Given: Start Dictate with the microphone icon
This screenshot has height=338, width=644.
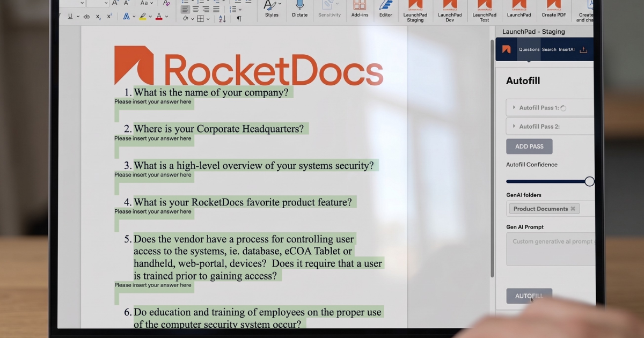Looking at the screenshot, I should pyautogui.click(x=299, y=9).
